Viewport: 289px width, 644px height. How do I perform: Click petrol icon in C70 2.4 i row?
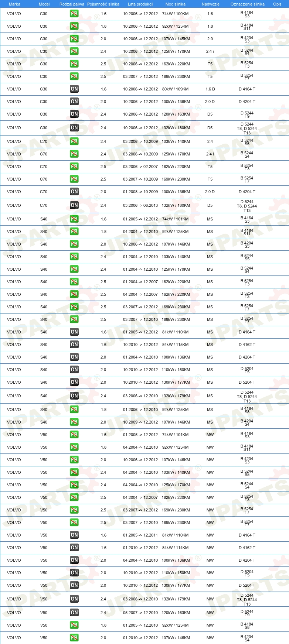click(x=74, y=154)
